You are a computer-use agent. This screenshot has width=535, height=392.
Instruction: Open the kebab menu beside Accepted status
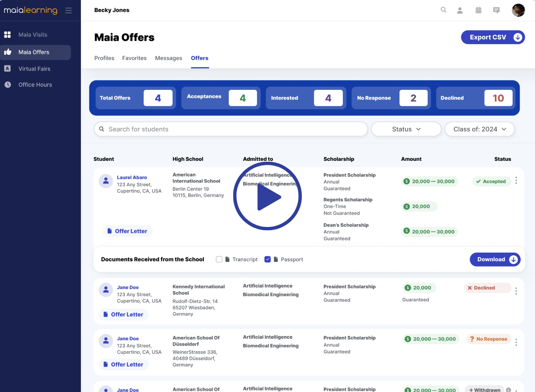516,181
